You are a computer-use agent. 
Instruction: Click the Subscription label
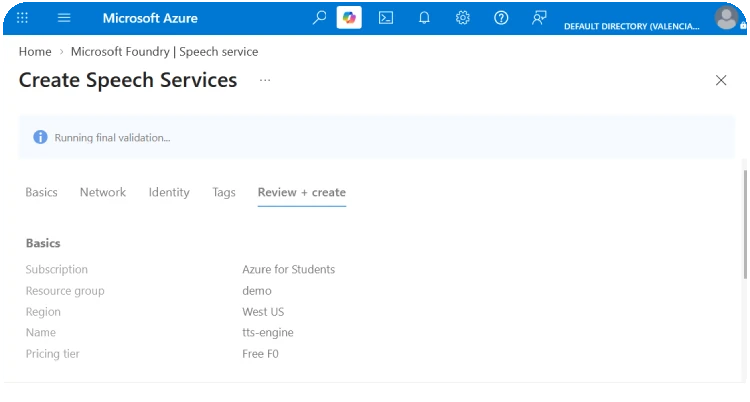coord(56,269)
